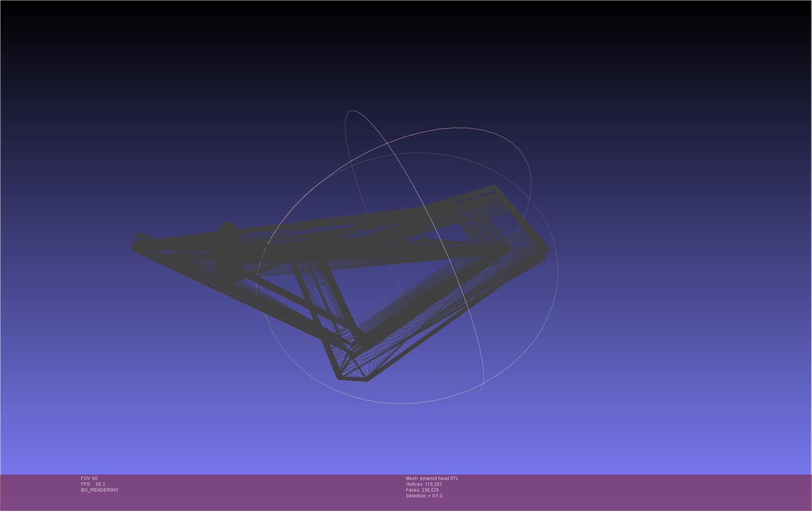Click the Faces: 236,526 count
The image size is (812, 511).
click(422, 490)
